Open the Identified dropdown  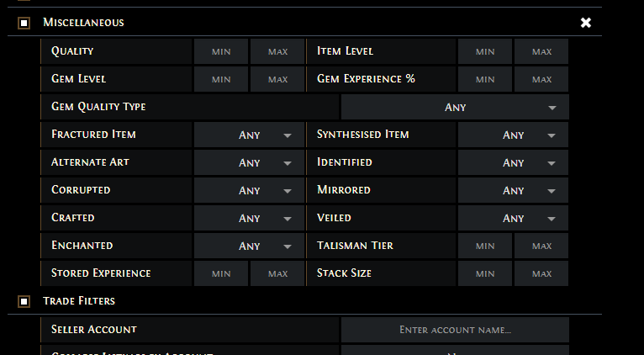(513, 162)
